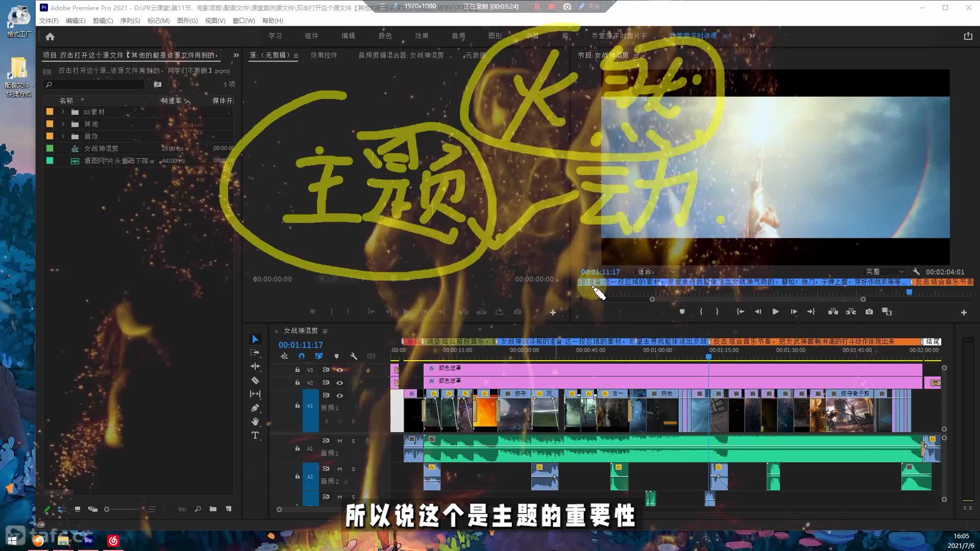Toggle Snap in the timeline
The width and height of the screenshot is (980, 551).
(302, 356)
